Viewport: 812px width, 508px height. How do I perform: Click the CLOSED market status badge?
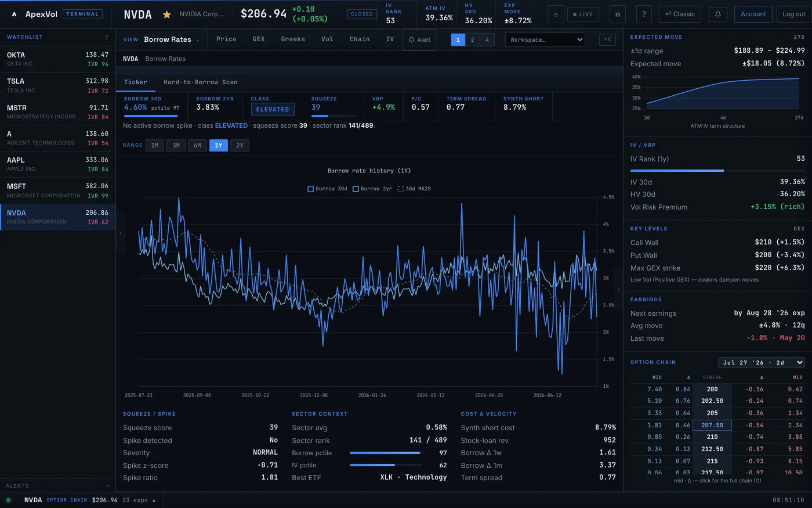362,14
